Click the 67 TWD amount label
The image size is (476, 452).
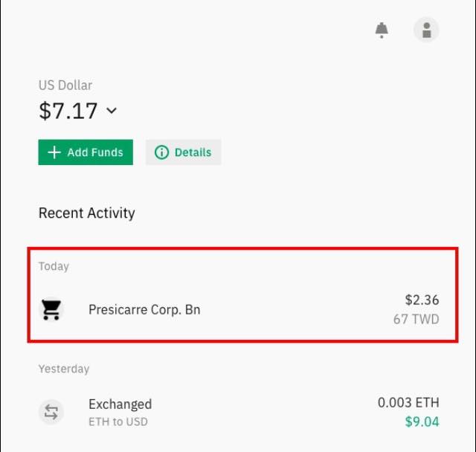click(416, 320)
